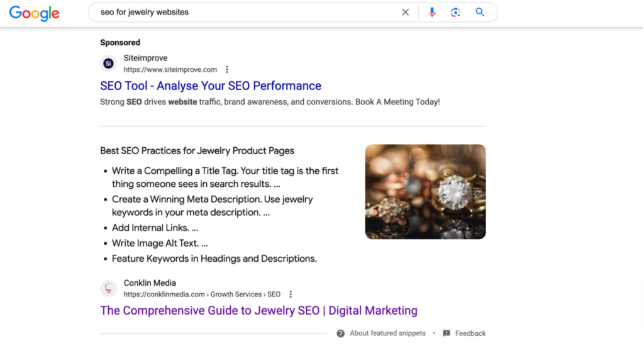Open the Conklin Media favicon icon
Viewport: 644px width, 353px height.
point(108,288)
